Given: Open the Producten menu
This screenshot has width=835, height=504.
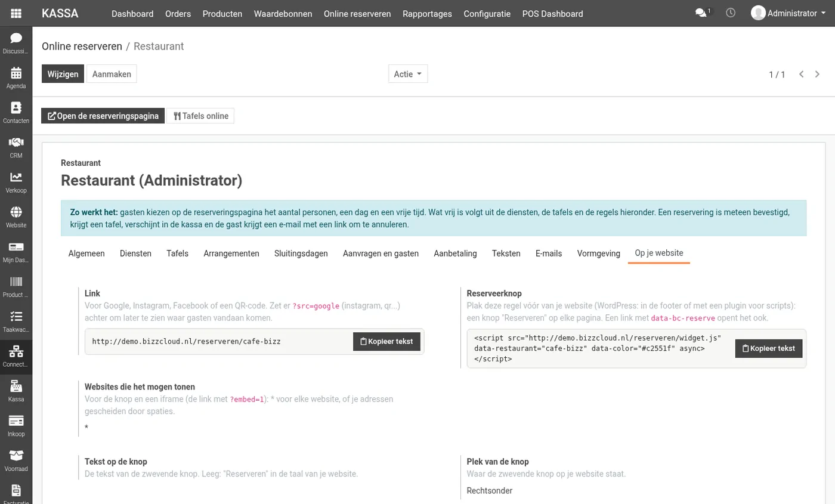Looking at the screenshot, I should coord(222,13).
